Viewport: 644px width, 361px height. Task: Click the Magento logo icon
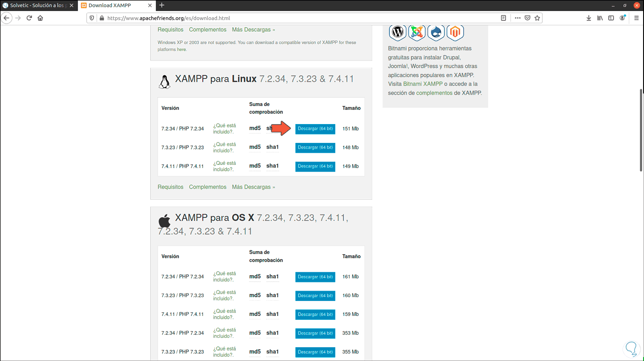pos(455,32)
